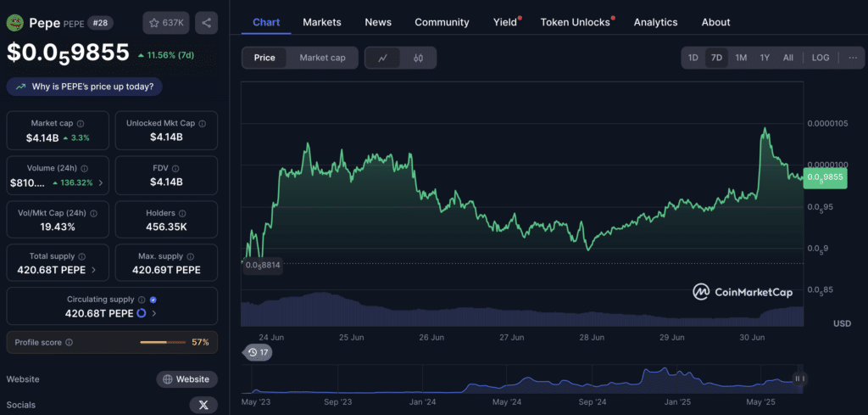Viewport: 868px width, 415px height.
Task: Click the trend arrow icon in price-up prompt
Action: (21, 87)
